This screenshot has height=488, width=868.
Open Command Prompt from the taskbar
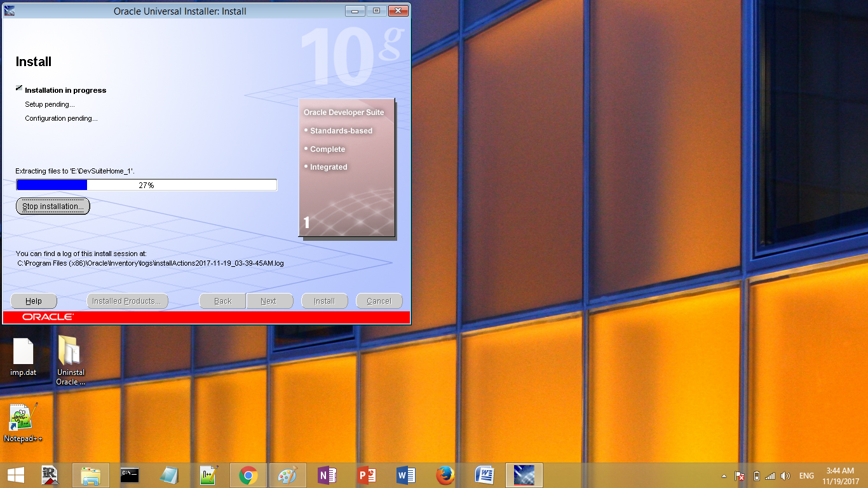pos(130,475)
